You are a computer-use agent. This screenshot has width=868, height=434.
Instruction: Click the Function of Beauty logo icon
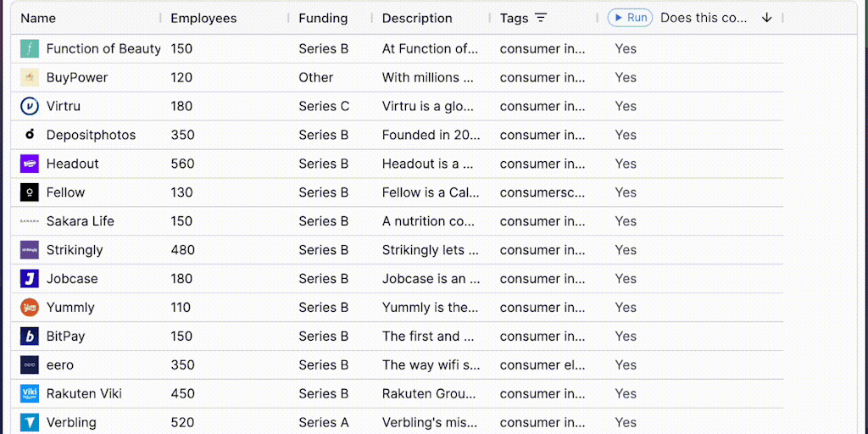click(x=30, y=49)
